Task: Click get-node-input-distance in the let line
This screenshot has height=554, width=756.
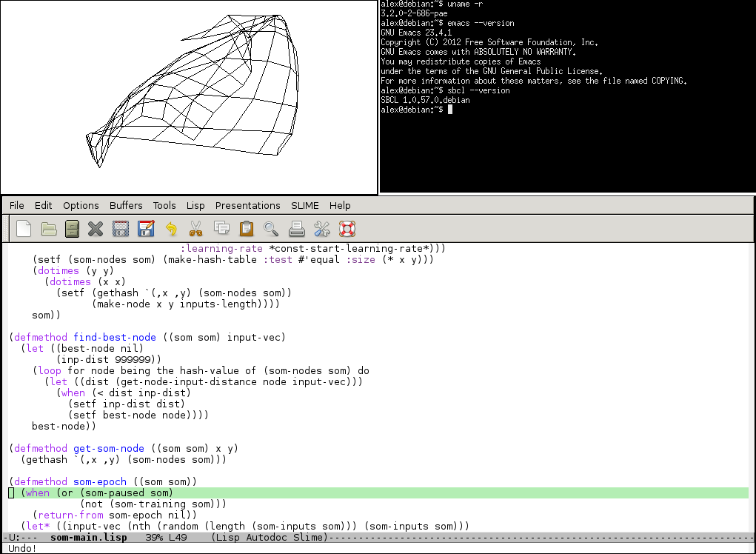Action: (189, 381)
